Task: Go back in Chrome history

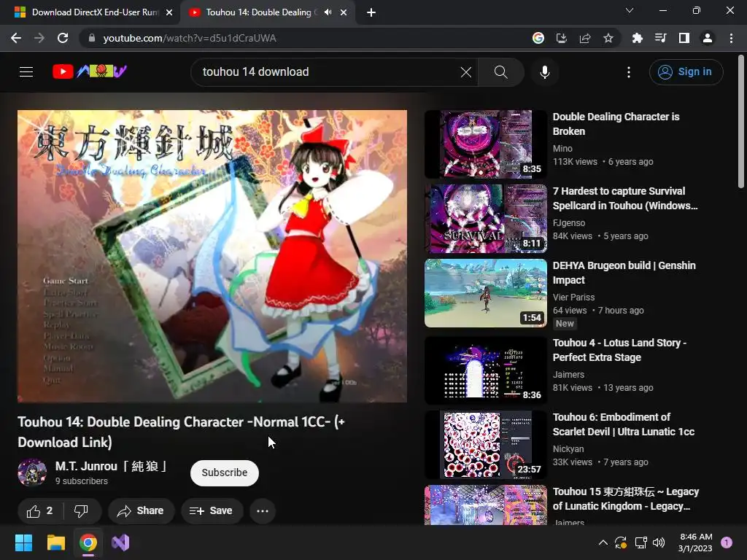Action: click(16, 38)
